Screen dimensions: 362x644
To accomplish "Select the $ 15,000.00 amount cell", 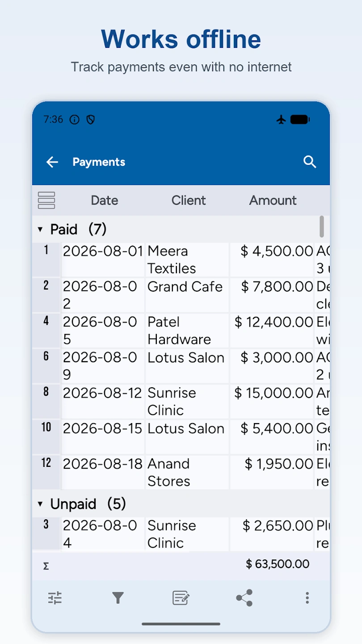I will [272, 402].
